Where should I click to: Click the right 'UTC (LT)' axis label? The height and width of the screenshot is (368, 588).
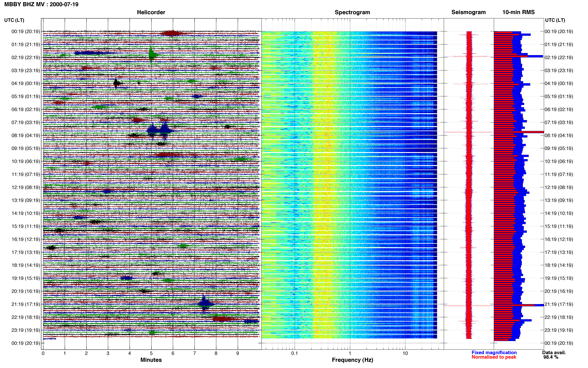(555, 20)
